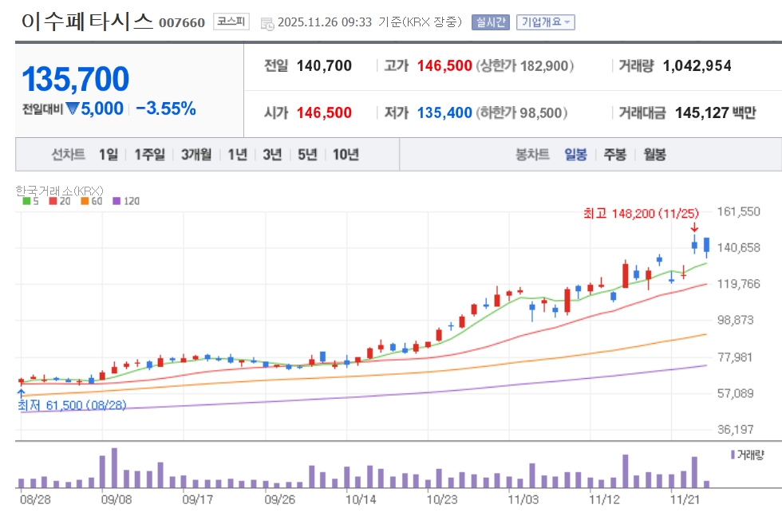Screen dimensions: 782x532
Task: Click the calendar icon beside the timestamp
Action: pyautogui.click(x=267, y=22)
